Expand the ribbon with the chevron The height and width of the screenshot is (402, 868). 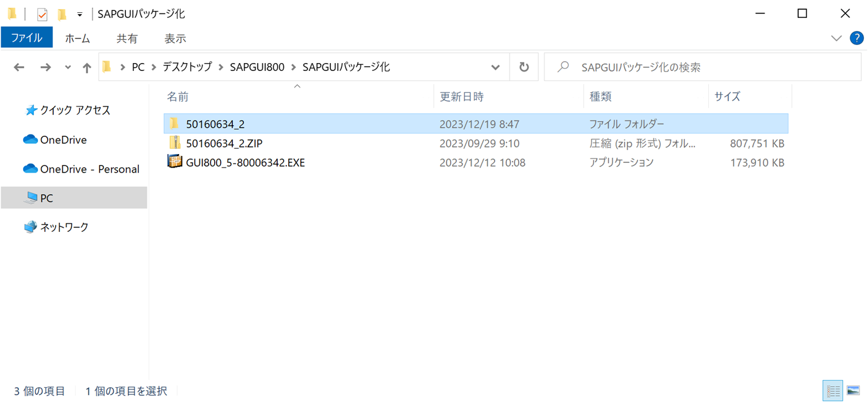point(836,38)
